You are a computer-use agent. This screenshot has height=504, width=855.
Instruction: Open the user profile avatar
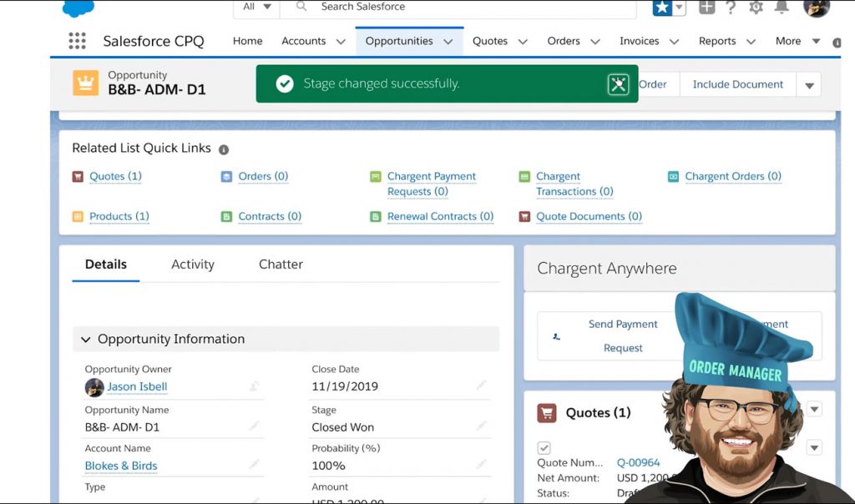click(x=817, y=7)
